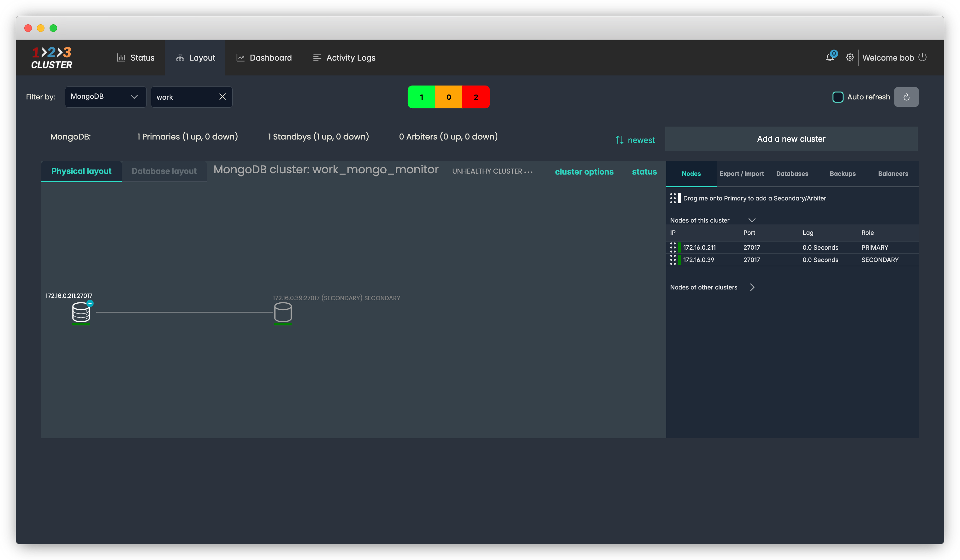The height and width of the screenshot is (560, 960).
Task: Open the cluster options link
Action: pyautogui.click(x=584, y=172)
